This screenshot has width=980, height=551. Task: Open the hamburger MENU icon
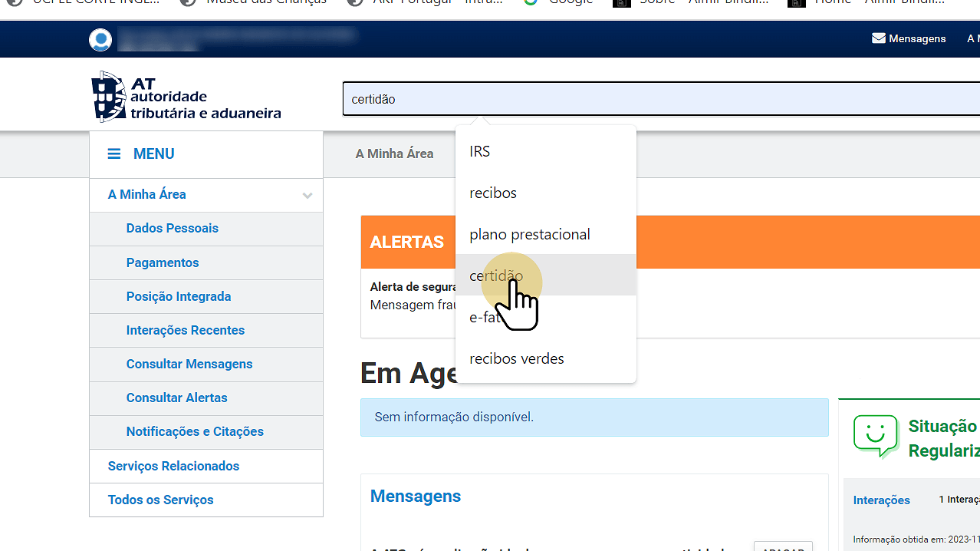coord(114,154)
